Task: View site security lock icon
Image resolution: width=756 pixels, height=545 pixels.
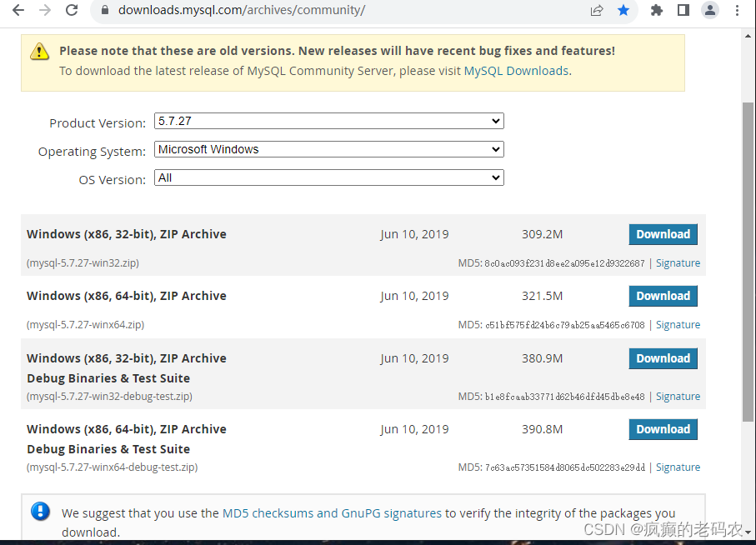Action: coord(105,10)
